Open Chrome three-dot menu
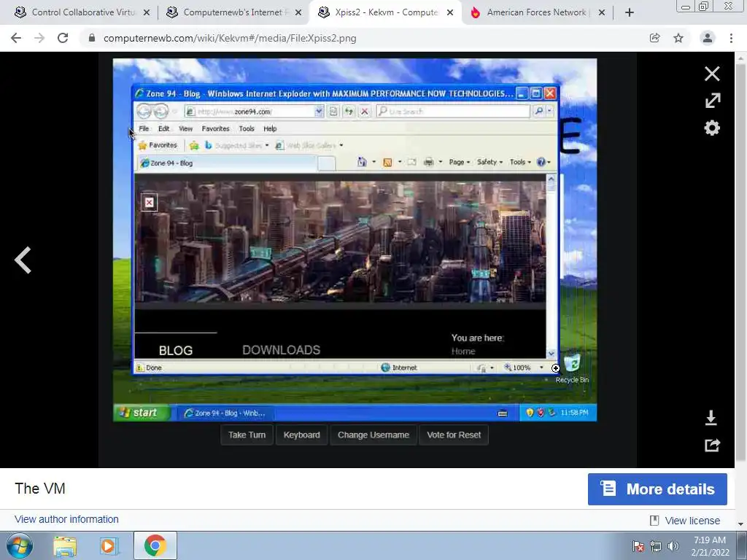The height and width of the screenshot is (560, 747). pyautogui.click(x=731, y=38)
